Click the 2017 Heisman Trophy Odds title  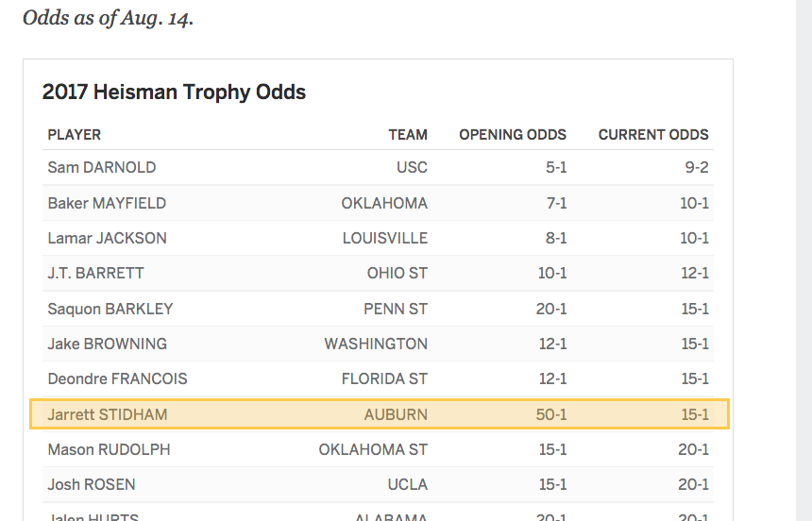174,92
